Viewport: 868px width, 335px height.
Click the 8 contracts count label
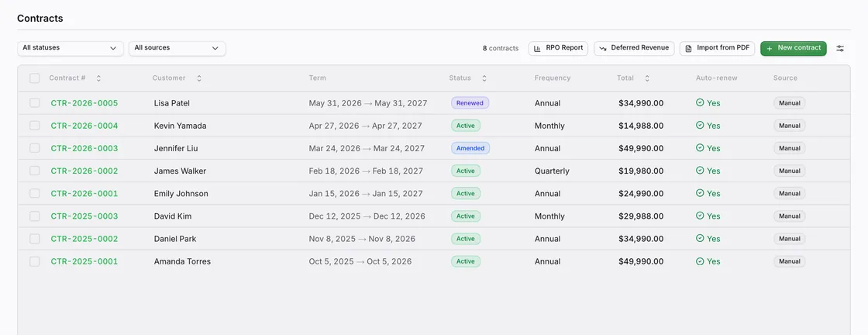(x=501, y=48)
